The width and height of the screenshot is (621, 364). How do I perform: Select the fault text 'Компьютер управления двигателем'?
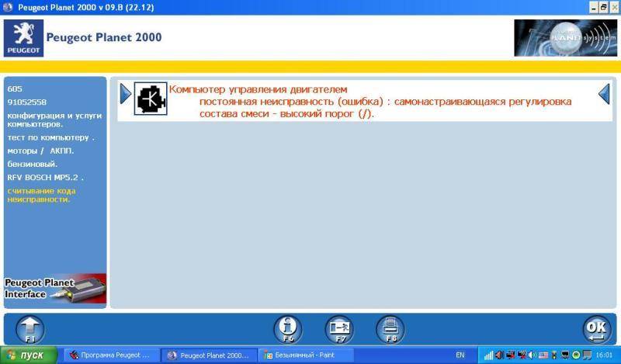pos(258,89)
